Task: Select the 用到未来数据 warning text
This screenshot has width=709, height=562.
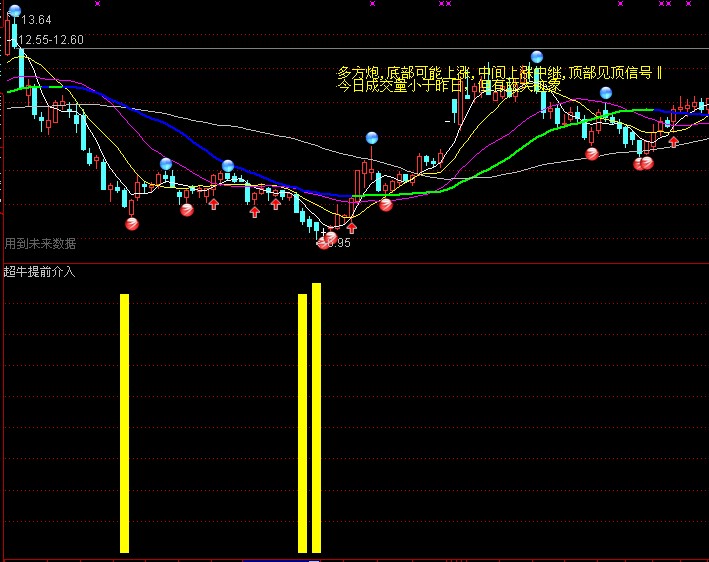Action: [x=40, y=244]
